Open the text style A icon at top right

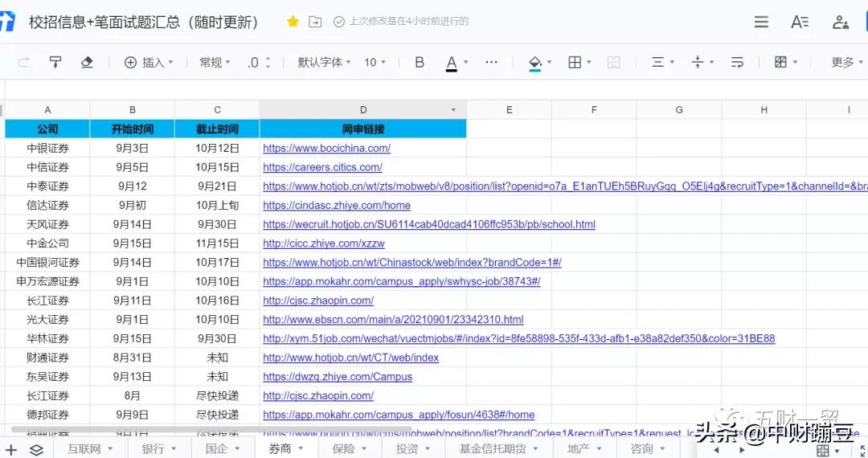pyautogui.click(x=800, y=22)
